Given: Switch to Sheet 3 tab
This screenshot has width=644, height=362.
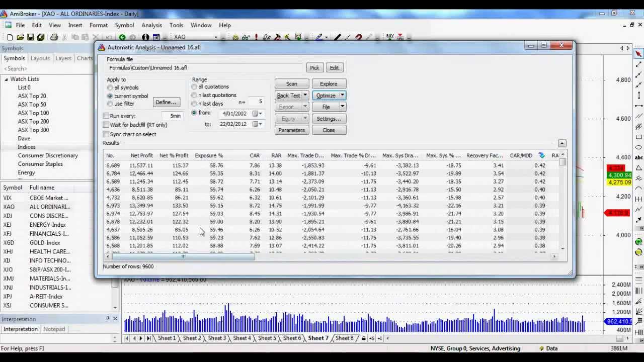Looking at the screenshot, I should [x=217, y=338].
